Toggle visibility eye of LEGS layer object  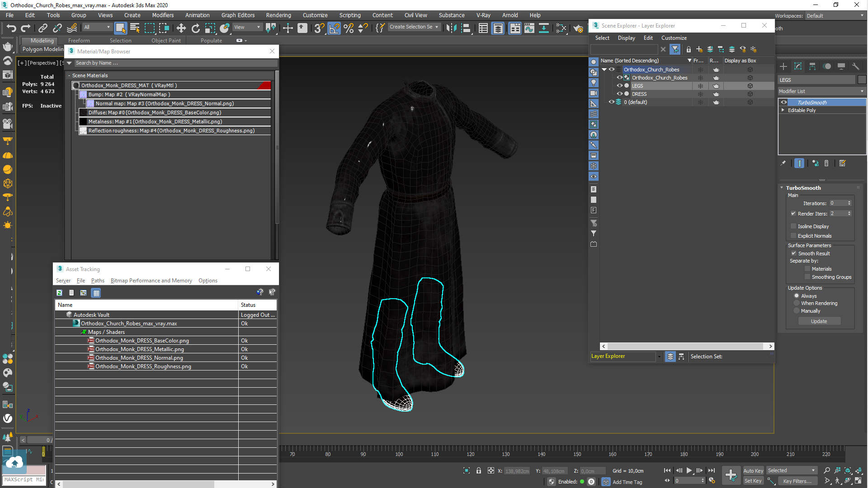tap(620, 86)
